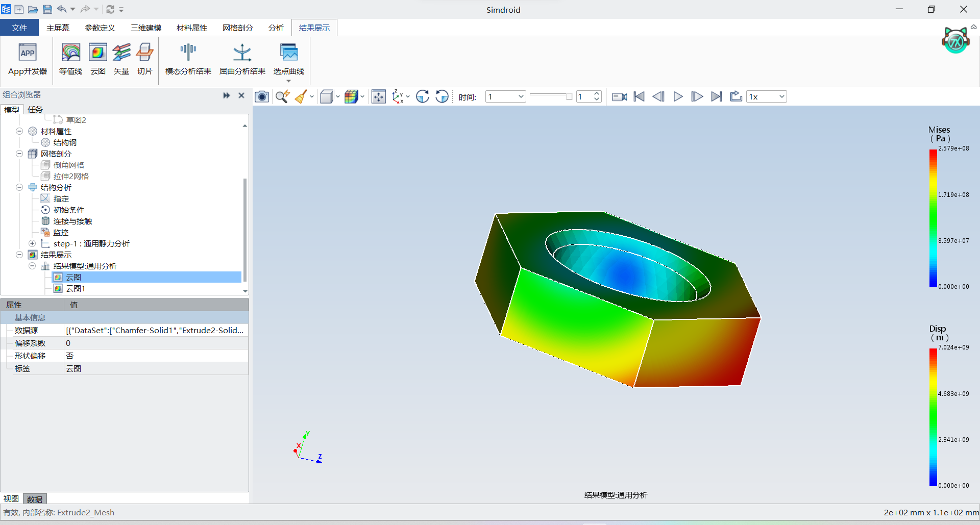980x525 pixels.
Task: Click the 形状偏移 value cell 否
Action: tap(156, 356)
